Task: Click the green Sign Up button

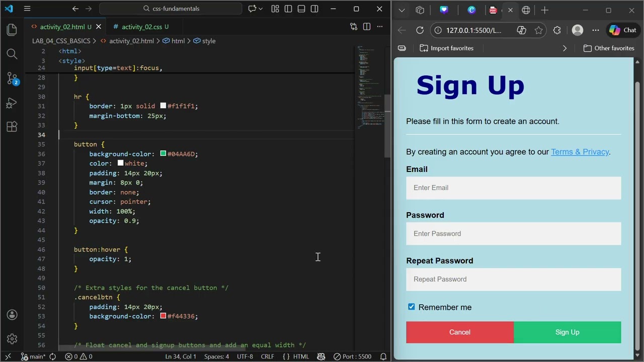Action: [568, 332]
